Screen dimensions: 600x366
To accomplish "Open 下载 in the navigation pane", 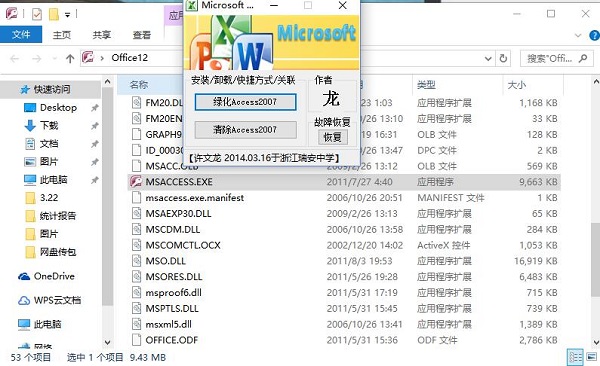I will point(49,126).
